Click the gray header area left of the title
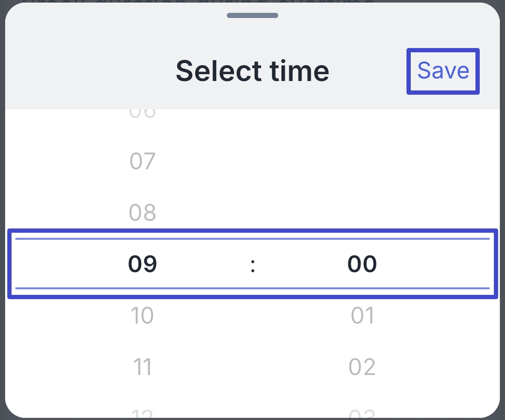Viewport: 505px width, 420px height. pyautogui.click(x=90, y=71)
